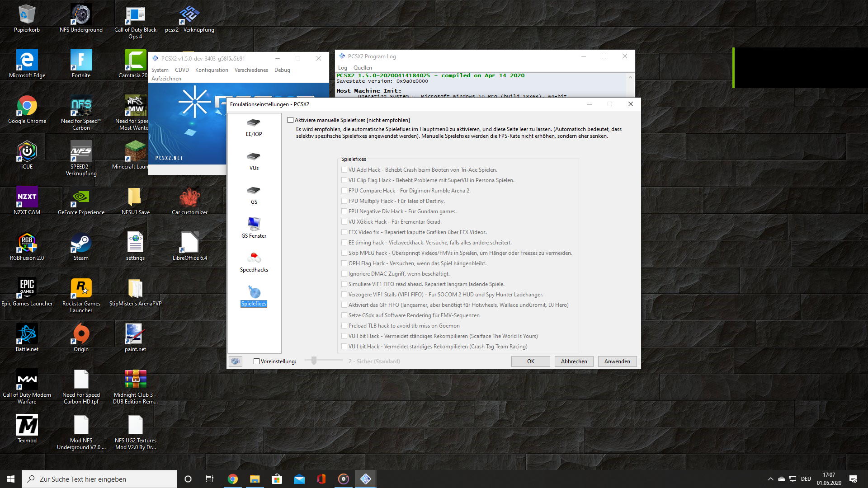Select the Texmod desktop icon
The height and width of the screenshot is (488, 868).
coord(27,429)
